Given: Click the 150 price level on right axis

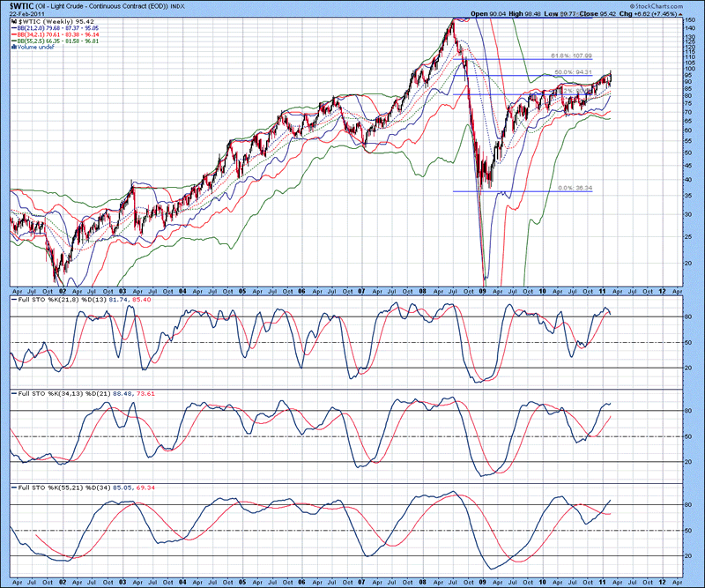Looking at the screenshot, I should pyautogui.click(x=691, y=19).
